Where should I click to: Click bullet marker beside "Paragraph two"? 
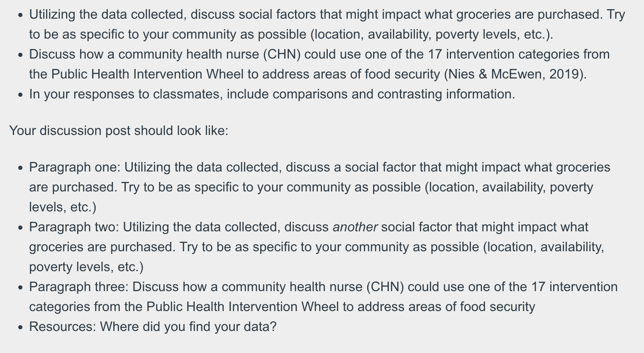pyautogui.click(x=20, y=228)
